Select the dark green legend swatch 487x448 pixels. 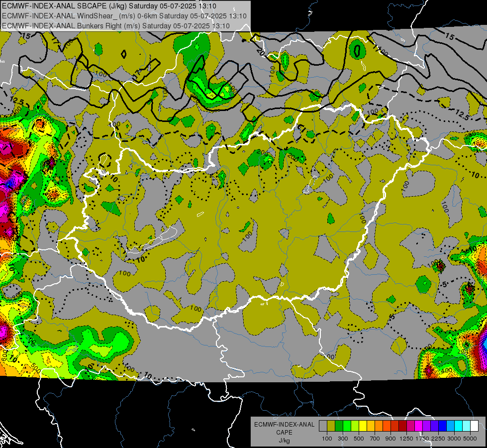pos(339,426)
